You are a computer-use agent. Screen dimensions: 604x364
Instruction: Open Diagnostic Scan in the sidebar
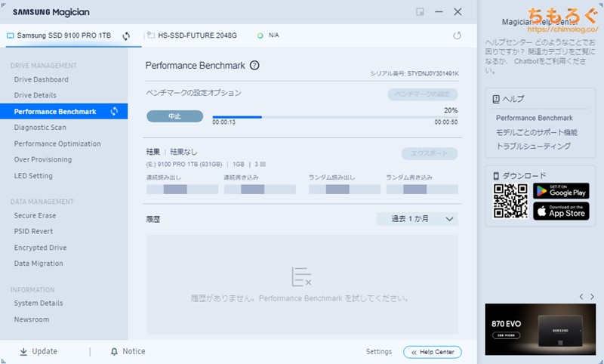40,127
